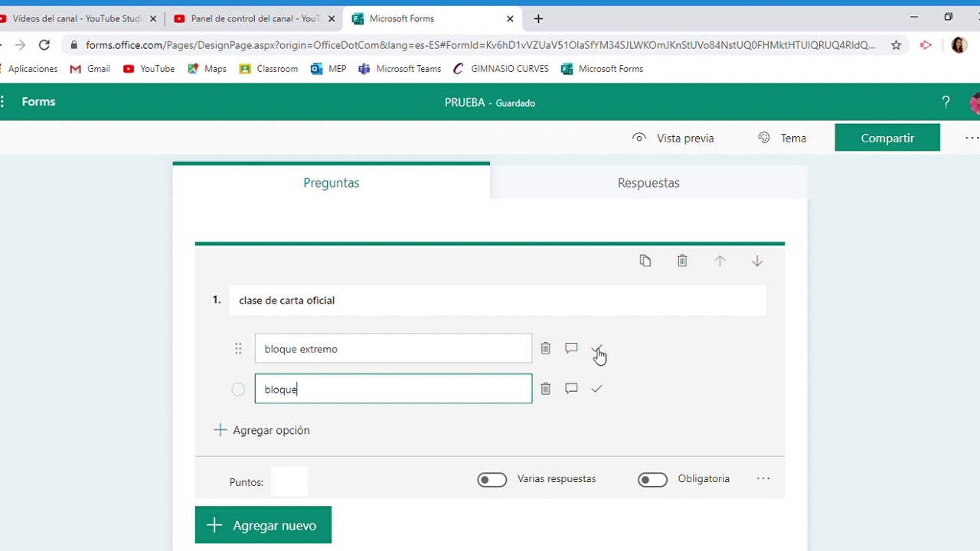Open more form settings beside Compartir
The height and width of the screenshot is (551, 980).
pyautogui.click(x=972, y=138)
